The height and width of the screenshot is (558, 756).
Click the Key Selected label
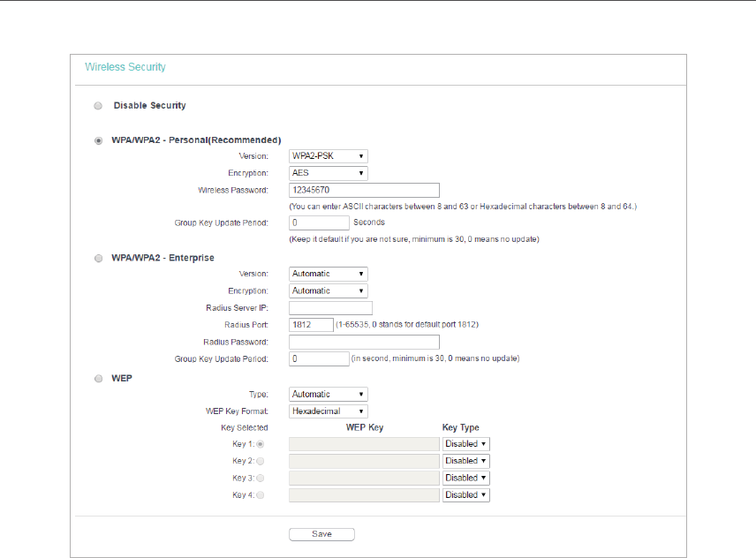click(245, 428)
